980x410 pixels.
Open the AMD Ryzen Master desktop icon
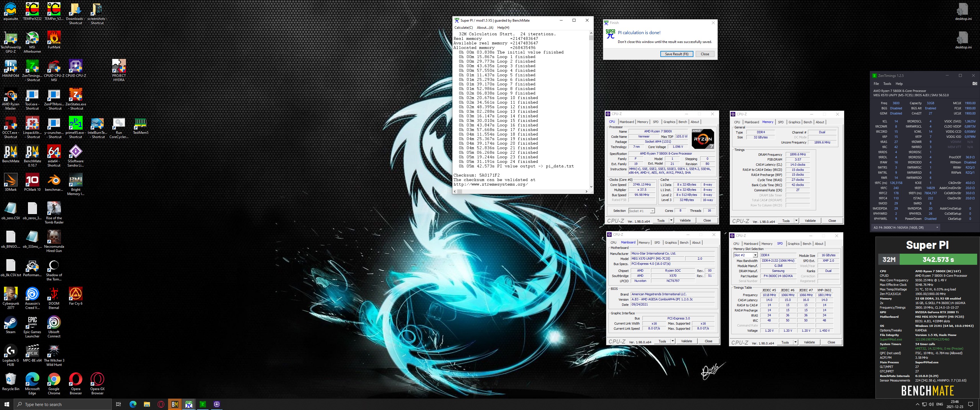(11, 99)
